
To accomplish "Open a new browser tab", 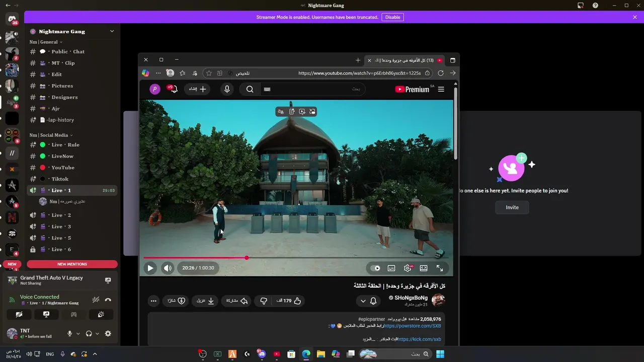I will (x=358, y=60).
